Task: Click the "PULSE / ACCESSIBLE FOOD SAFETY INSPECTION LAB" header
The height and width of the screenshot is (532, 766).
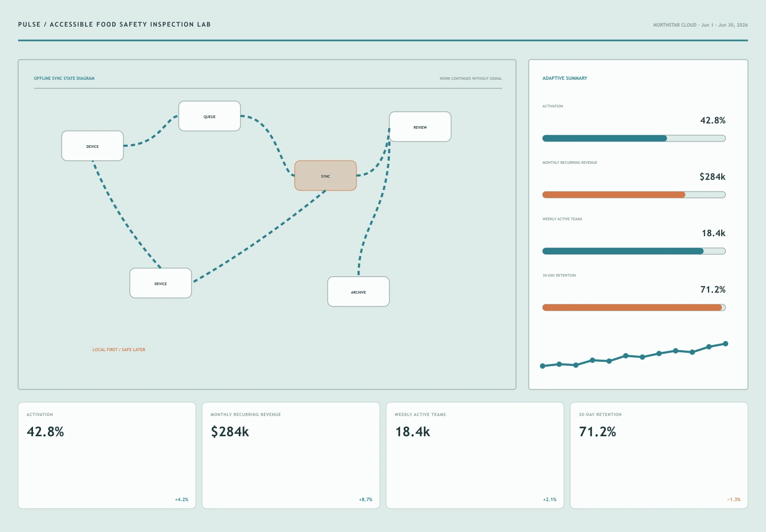Action: 114,24
